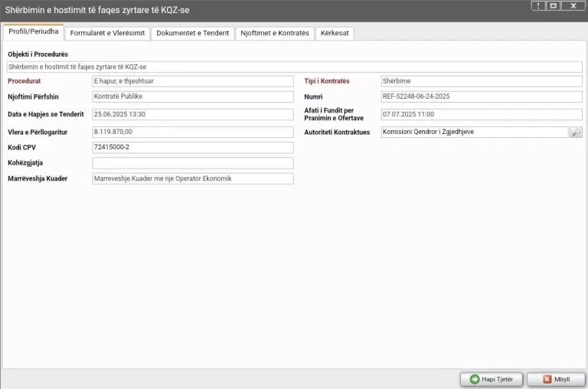Go to Njoftimet e Kontratës tab
The image size is (588, 389).
[x=274, y=33]
